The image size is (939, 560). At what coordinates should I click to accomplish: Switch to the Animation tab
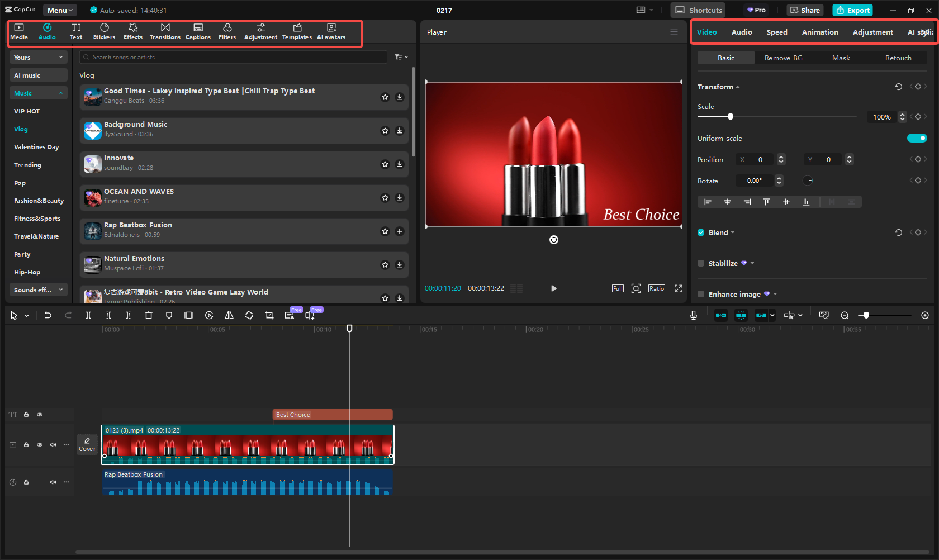(819, 32)
